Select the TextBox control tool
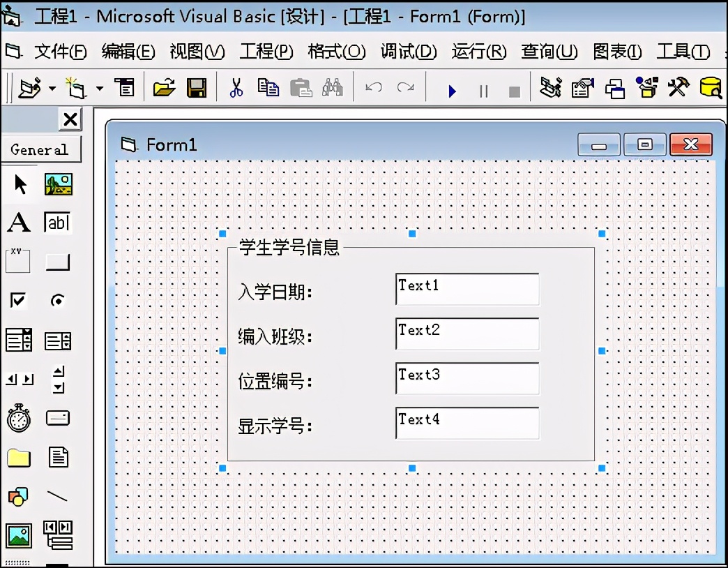Screen dimensions: 728x568 58,223
